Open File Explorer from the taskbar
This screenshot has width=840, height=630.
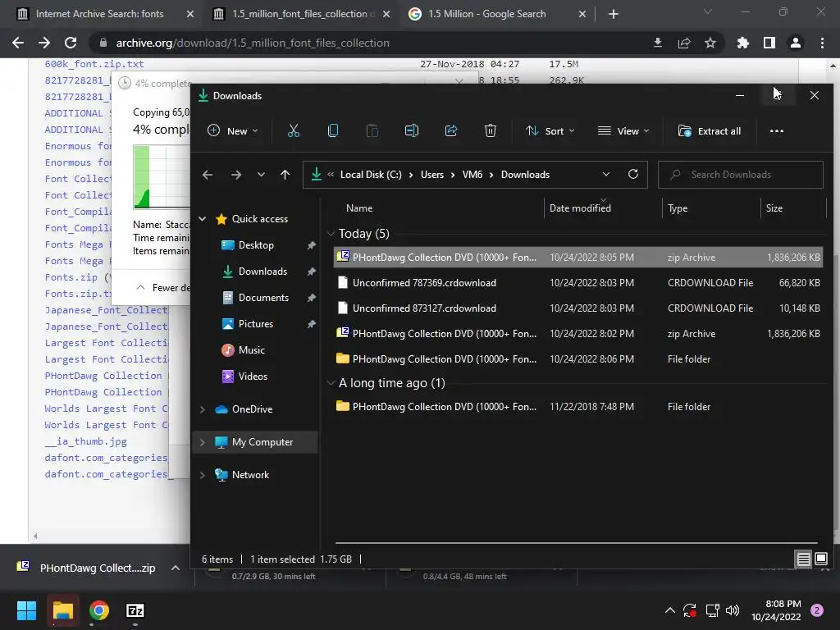coord(62,610)
